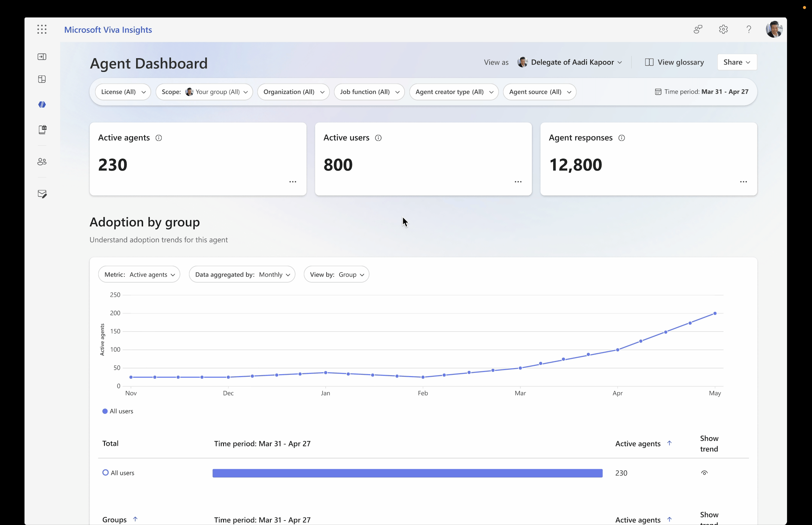Open the briefcase clipboard icon in the sidebar
Image resolution: width=812 pixels, height=525 pixels.
pyautogui.click(x=42, y=129)
